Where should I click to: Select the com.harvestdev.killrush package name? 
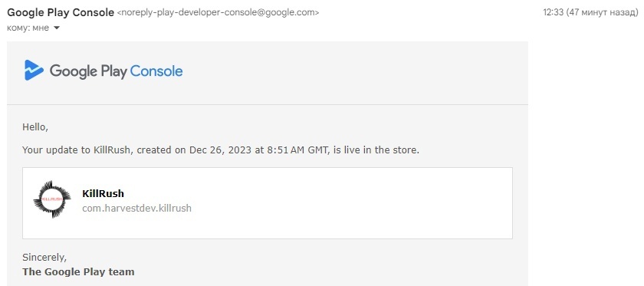tap(136, 209)
